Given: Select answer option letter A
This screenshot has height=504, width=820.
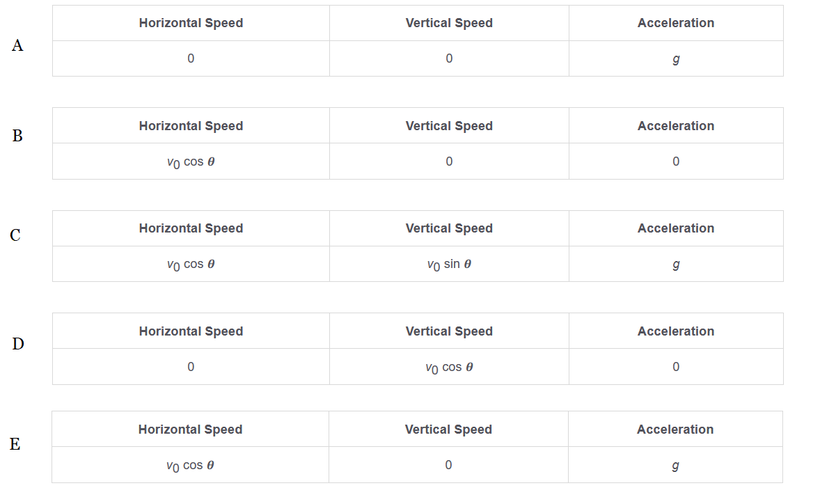Looking at the screenshot, I should [x=18, y=46].
